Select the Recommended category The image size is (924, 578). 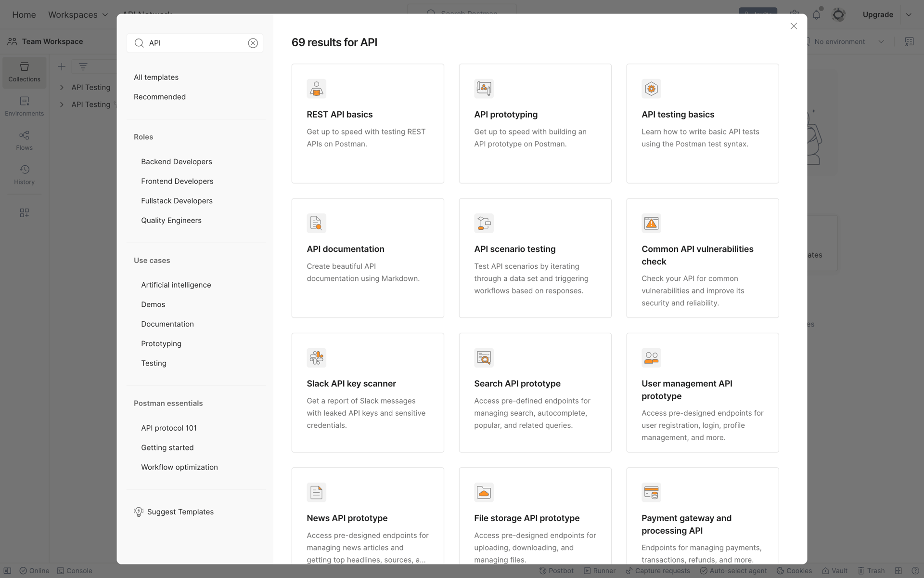pyautogui.click(x=160, y=97)
